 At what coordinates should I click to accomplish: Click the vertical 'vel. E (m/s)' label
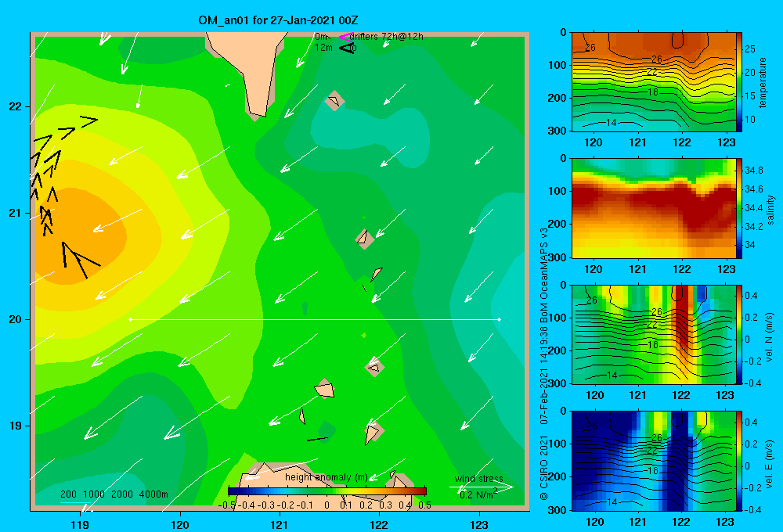[770, 463]
